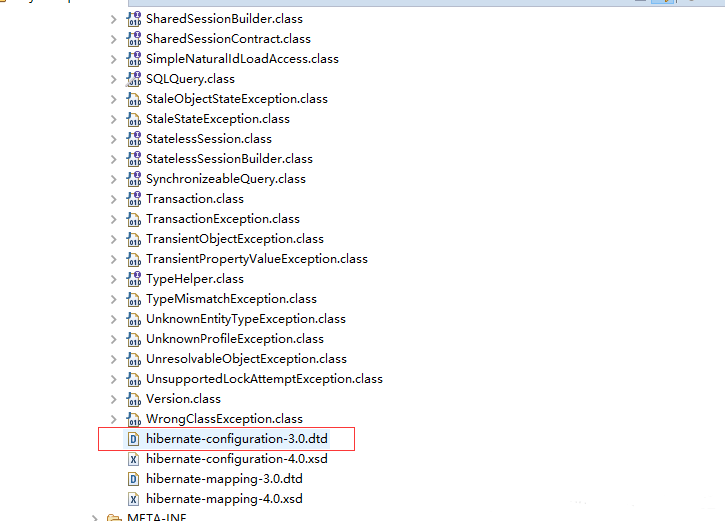Viewport: 725px width, 521px height.
Task: Select hibernate-mapping-4.0.xsd file name
Action: (x=224, y=499)
